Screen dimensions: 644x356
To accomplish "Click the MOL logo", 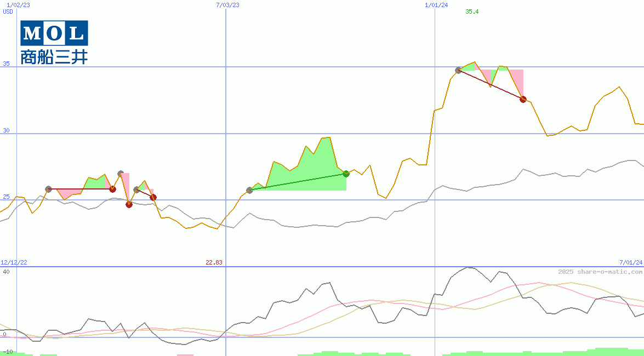I will click(53, 33).
